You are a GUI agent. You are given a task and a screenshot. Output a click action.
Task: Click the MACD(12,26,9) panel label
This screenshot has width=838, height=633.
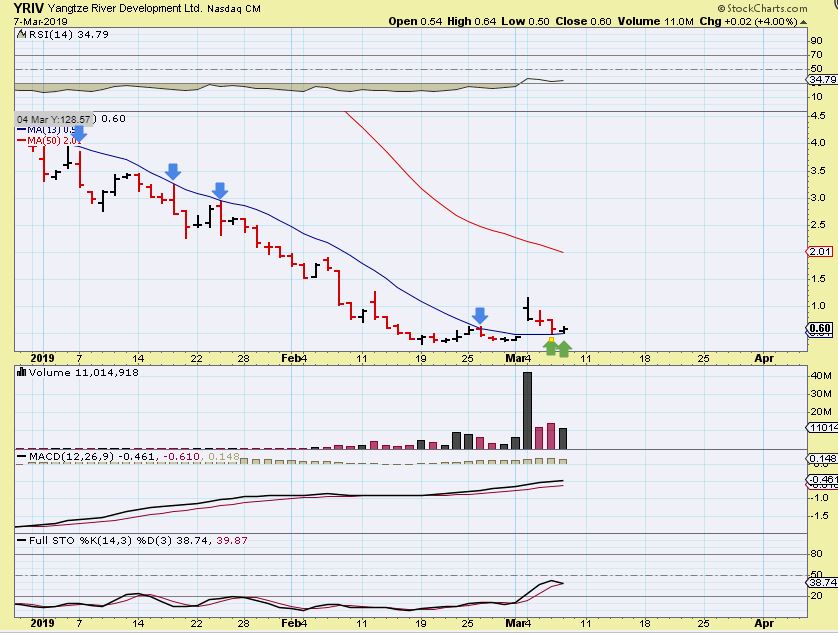point(72,457)
